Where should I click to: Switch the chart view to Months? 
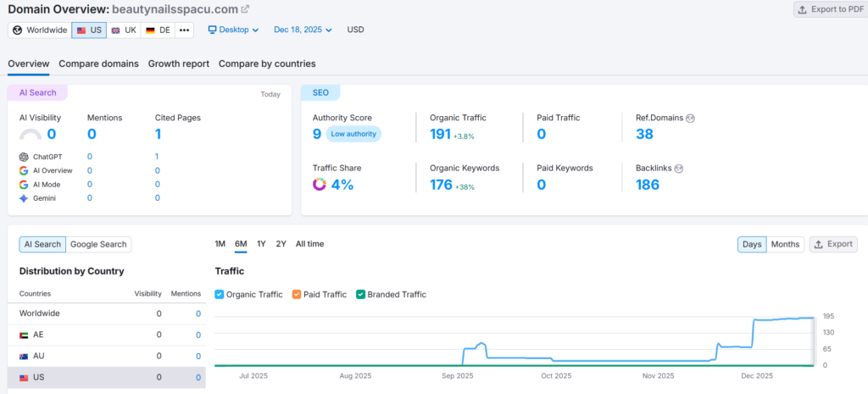785,244
